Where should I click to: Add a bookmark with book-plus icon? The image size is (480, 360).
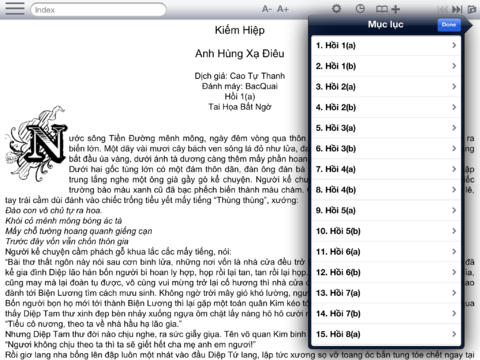point(388,9)
